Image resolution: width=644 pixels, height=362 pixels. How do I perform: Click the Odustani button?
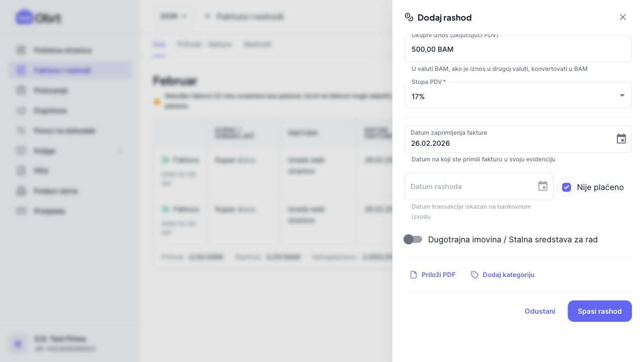click(540, 311)
